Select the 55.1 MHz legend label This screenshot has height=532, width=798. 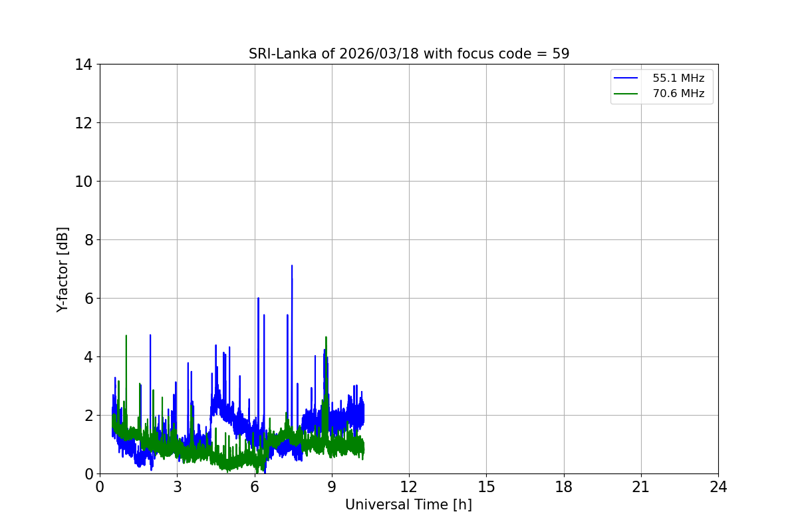[x=678, y=78]
